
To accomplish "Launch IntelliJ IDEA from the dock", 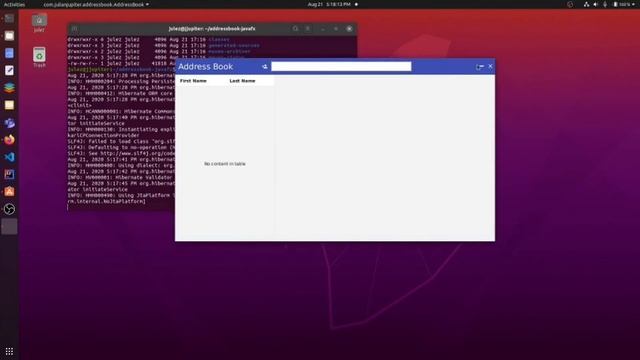I will pos(9,175).
